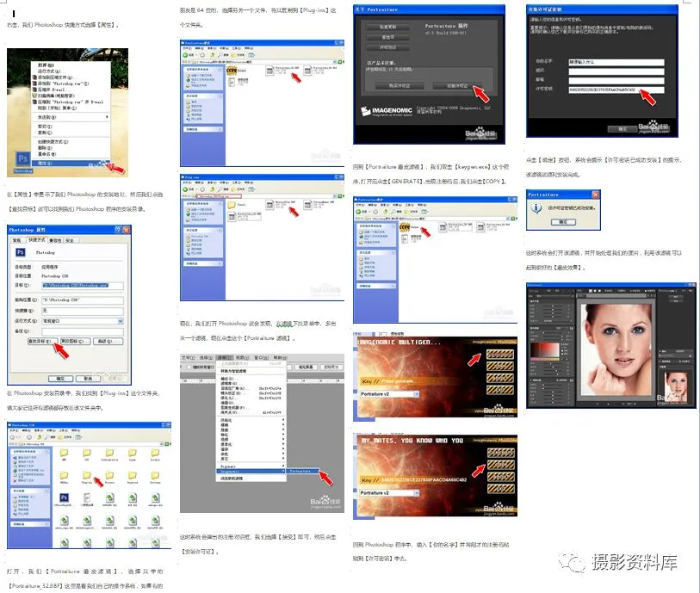Click the 许可密钥 field in license dialog
This screenshot has height=593, width=700.
coord(616,90)
